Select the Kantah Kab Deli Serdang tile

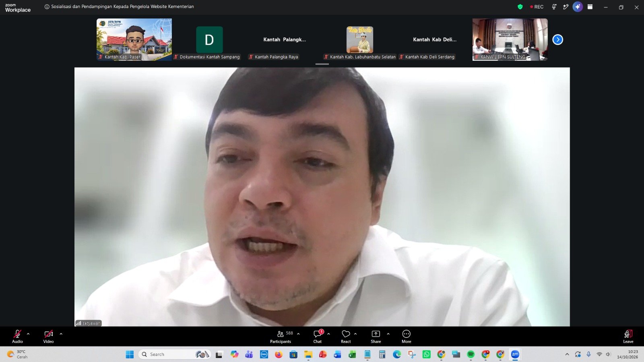(x=435, y=39)
